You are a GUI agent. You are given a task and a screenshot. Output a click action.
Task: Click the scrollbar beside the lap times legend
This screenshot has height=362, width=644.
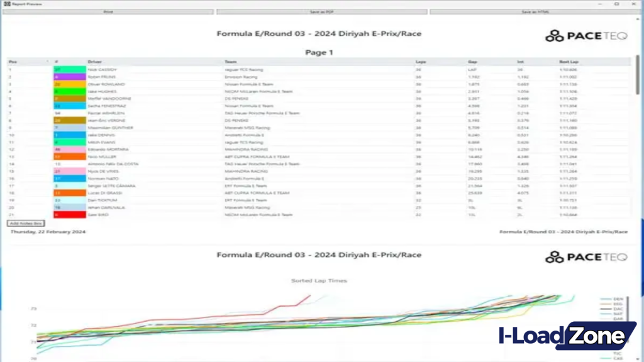click(x=628, y=308)
